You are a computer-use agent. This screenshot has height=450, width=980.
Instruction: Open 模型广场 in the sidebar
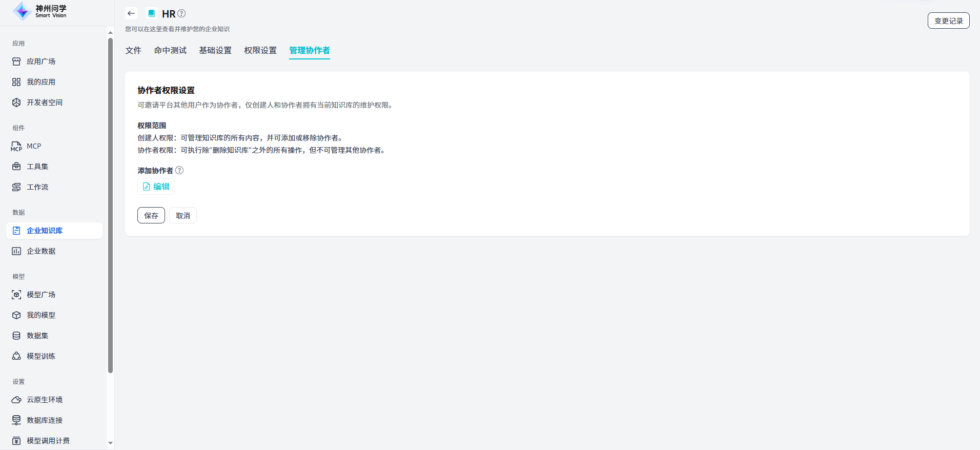pos(41,295)
